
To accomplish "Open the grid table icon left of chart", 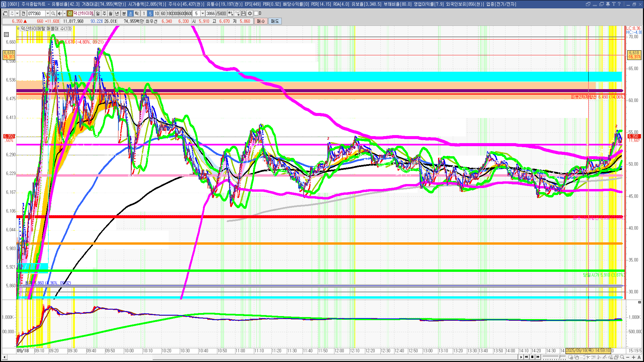I will coord(6,34).
